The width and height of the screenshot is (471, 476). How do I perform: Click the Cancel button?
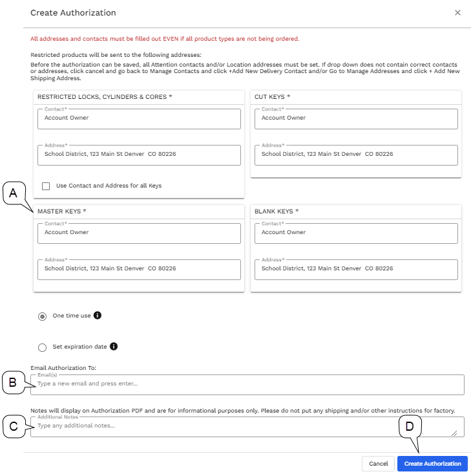tap(378, 464)
